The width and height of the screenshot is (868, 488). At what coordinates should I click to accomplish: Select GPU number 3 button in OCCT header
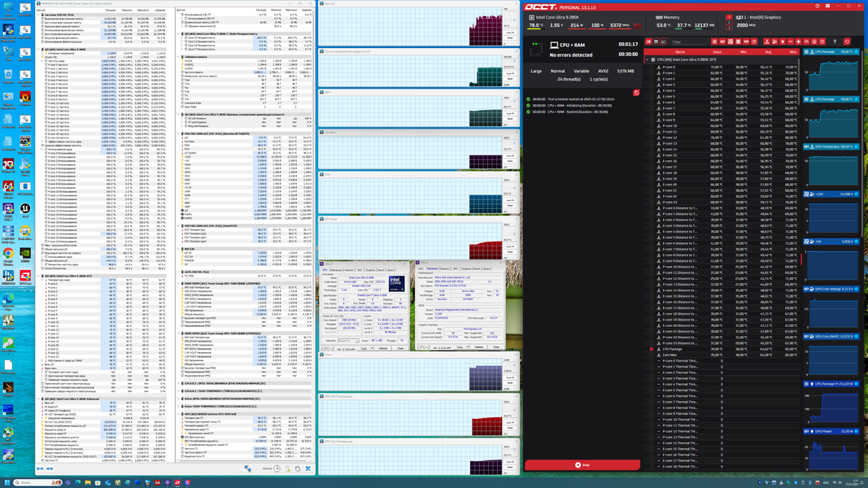[x=729, y=28]
